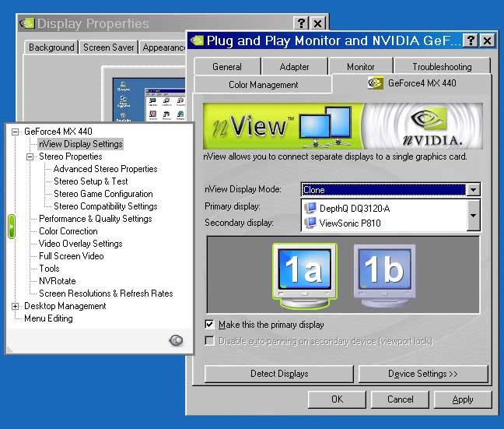504x429 pixels.
Task: Select Stereo Compatibility Settings in tree
Action: click(x=106, y=206)
